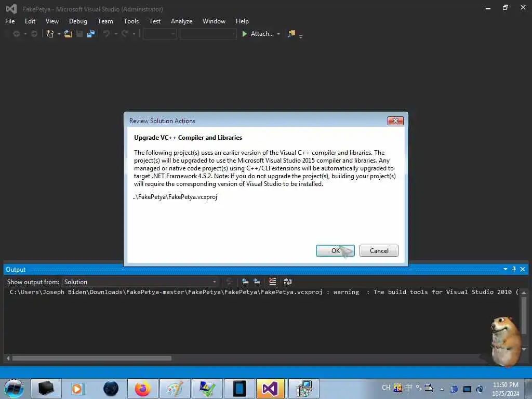
Task: Click the Visual Studio taskbar icon
Action: [270, 389]
